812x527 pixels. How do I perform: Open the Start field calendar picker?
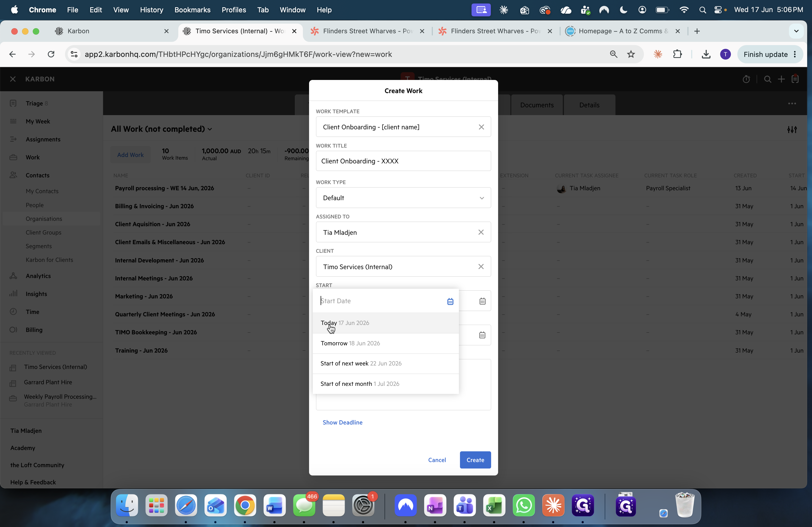coord(483,301)
